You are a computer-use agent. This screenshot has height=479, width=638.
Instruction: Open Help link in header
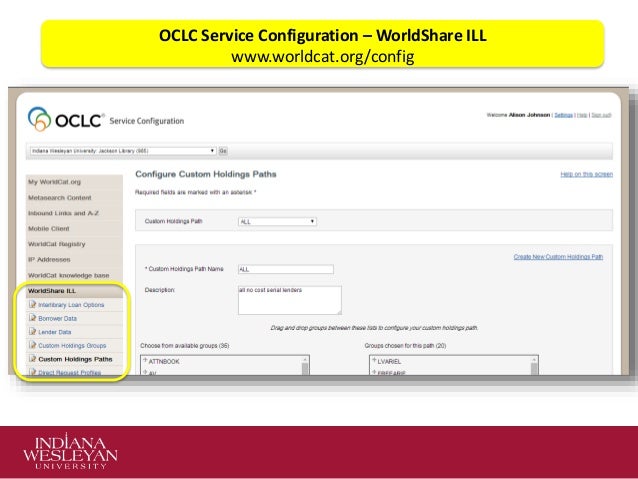(x=582, y=115)
